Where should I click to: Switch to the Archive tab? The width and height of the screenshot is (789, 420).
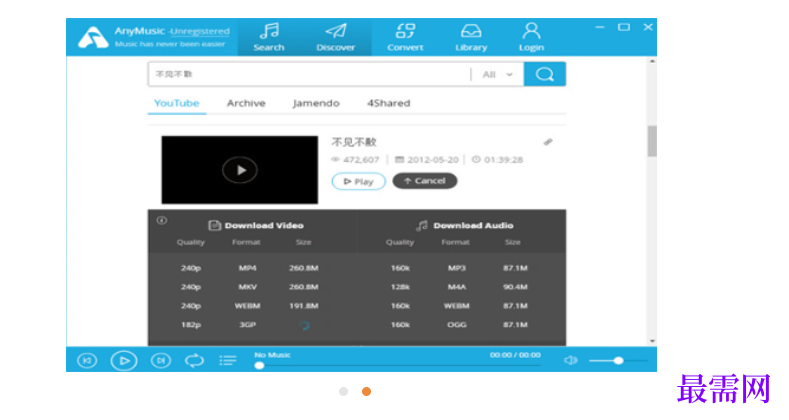[246, 103]
